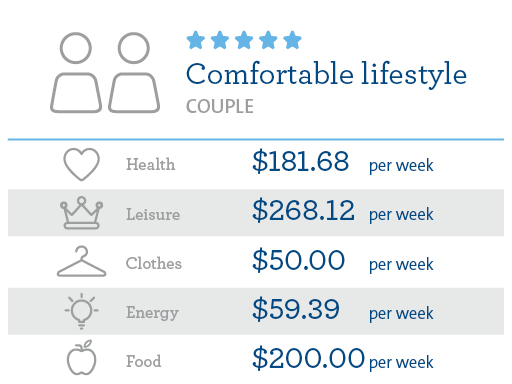The height and width of the screenshot is (384, 512).
Task: Click the Food apple icon
Action: coord(81,358)
